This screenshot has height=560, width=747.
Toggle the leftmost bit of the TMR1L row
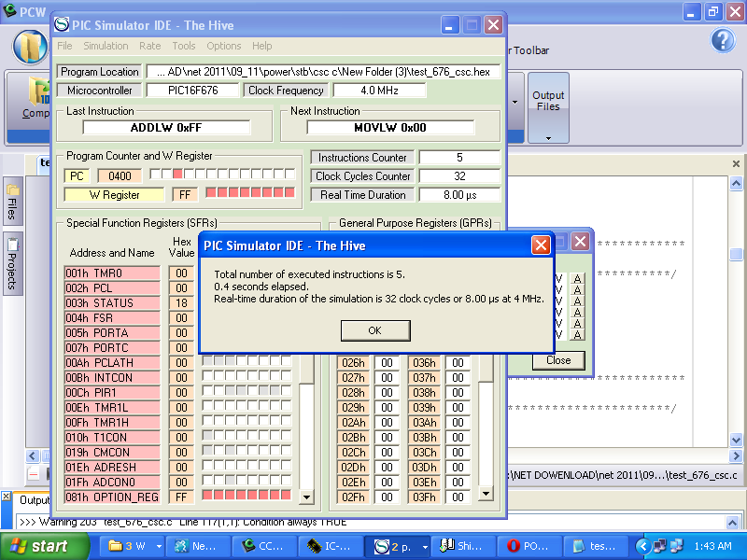pyautogui.click(x=207, y=406)
